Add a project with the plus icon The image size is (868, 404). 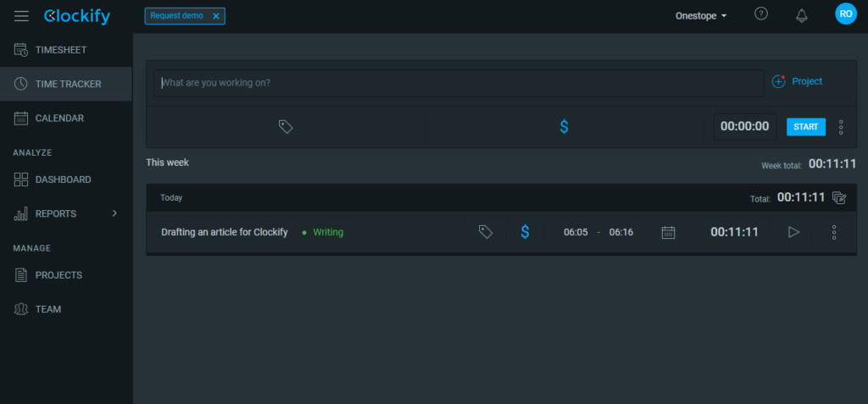click(x=778, y=81)
